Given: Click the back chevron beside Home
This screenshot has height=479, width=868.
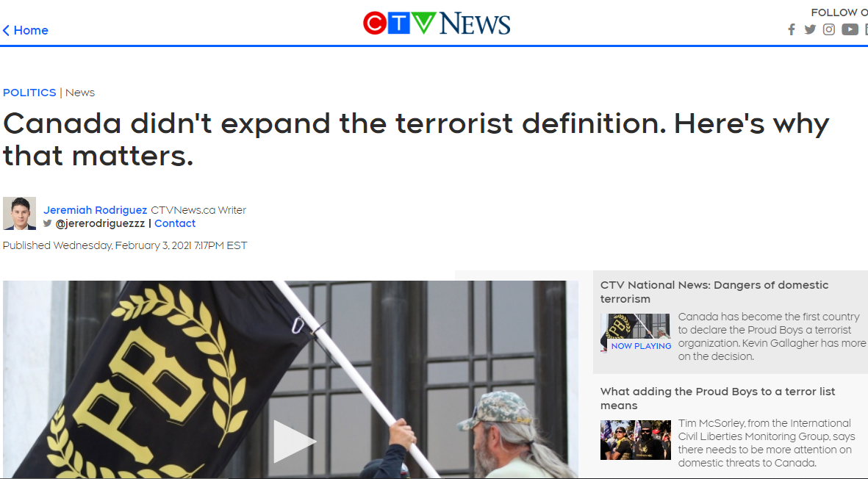Looking at the screenshot, I should pos(6,30).
